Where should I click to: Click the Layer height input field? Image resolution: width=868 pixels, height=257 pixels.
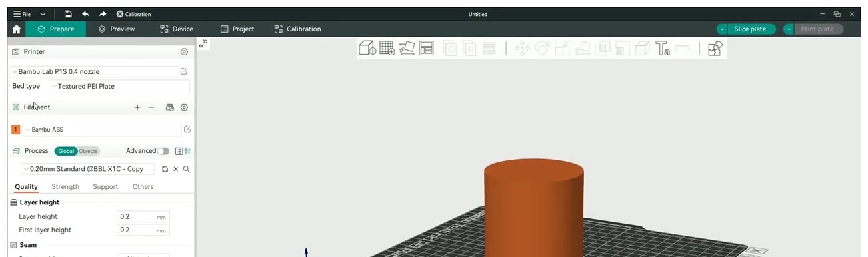point(143,217)
